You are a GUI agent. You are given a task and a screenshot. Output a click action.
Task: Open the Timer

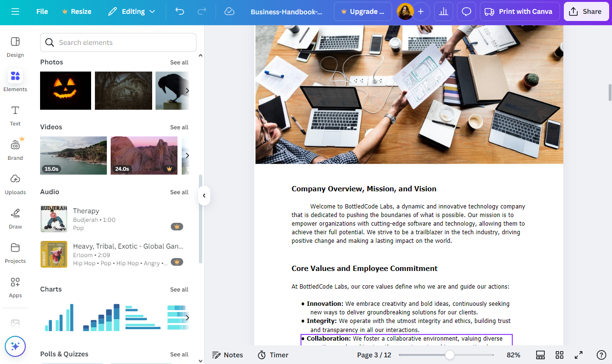click(273, 355)
